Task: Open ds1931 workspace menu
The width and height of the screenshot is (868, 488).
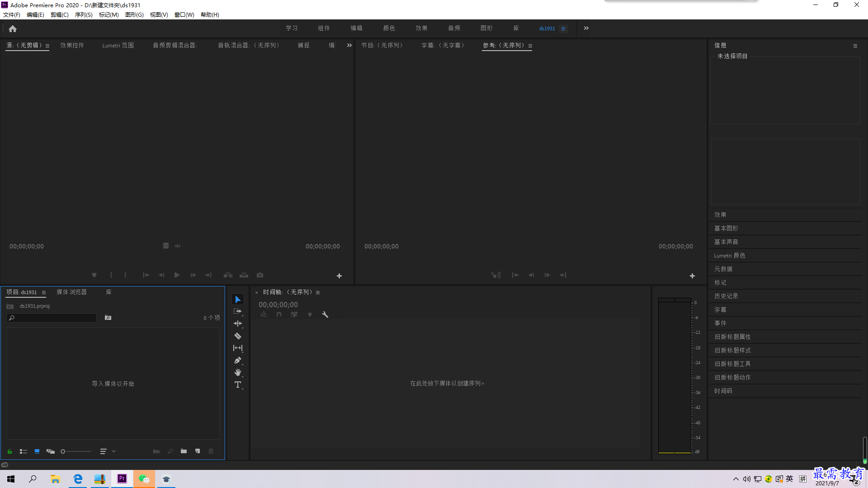Action: pyautogui.click(x=563, y=28)
